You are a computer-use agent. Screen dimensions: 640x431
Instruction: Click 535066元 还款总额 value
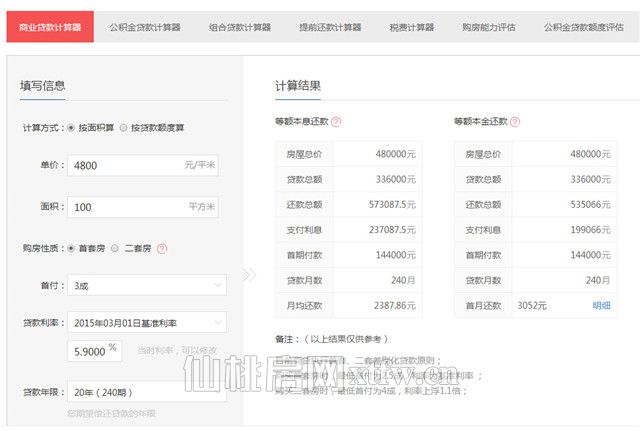591,204
